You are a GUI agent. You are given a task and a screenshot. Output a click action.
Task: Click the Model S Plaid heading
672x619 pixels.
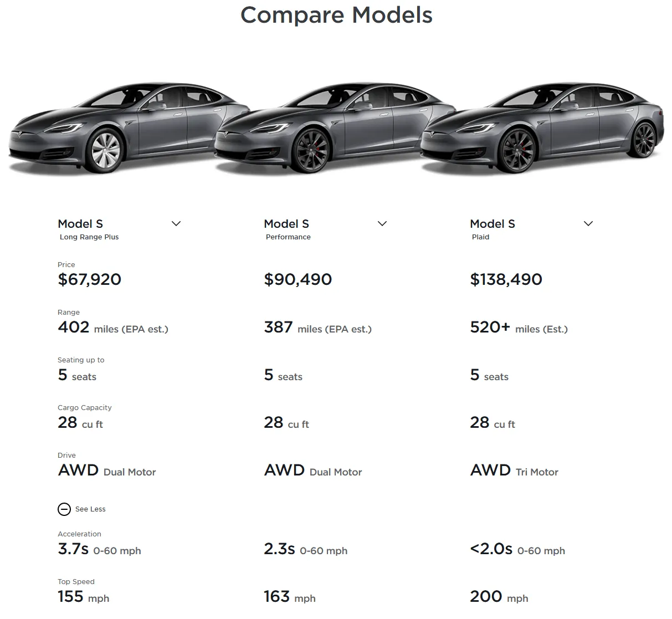point(493,224)
